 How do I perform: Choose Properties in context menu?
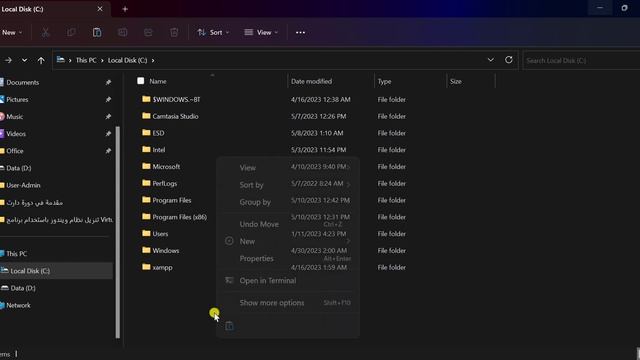pos(288,258)
